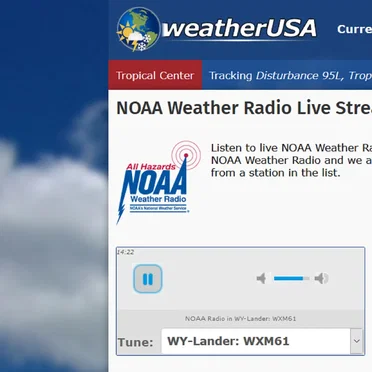Click 'Listen to live NOAA Weather' paragraph
Image resolution: width=372 pixels, height=372 pixels.
click(291, 160)
